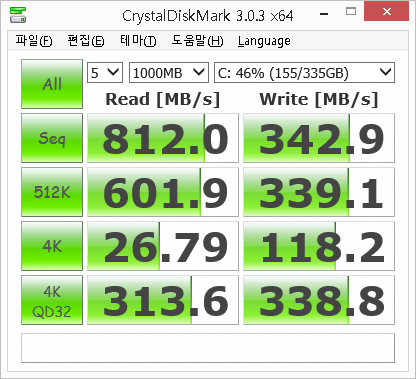Screen dimensions: 416x379
Task: Click the 4K read result 26.79
Action: click(163, 246)
